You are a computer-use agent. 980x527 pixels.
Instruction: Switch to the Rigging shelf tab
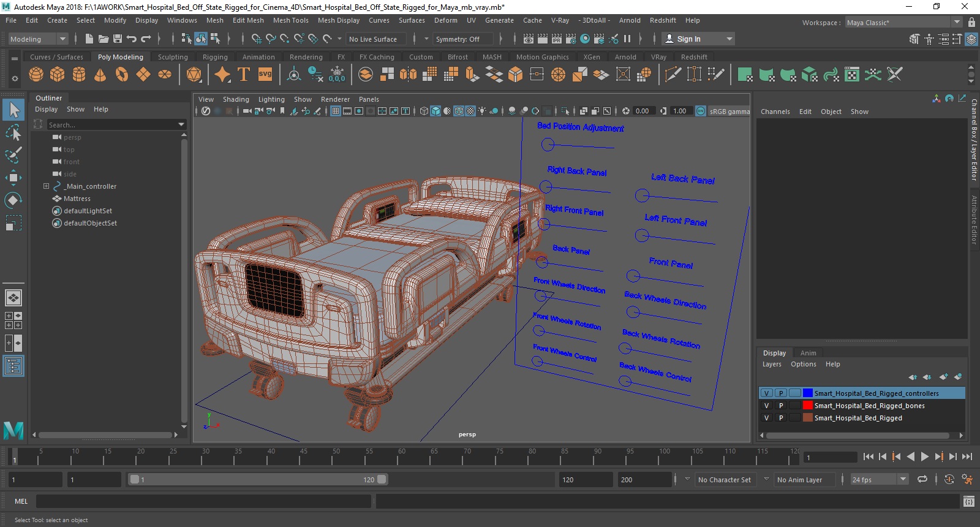tap(215, 57)
